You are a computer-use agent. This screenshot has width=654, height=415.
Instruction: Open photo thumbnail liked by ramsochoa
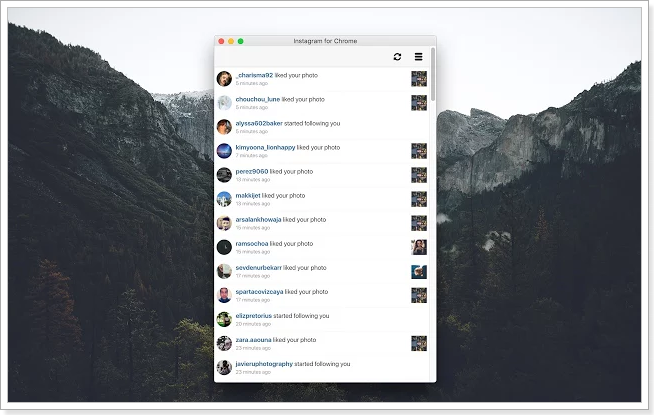pos(419,247)
